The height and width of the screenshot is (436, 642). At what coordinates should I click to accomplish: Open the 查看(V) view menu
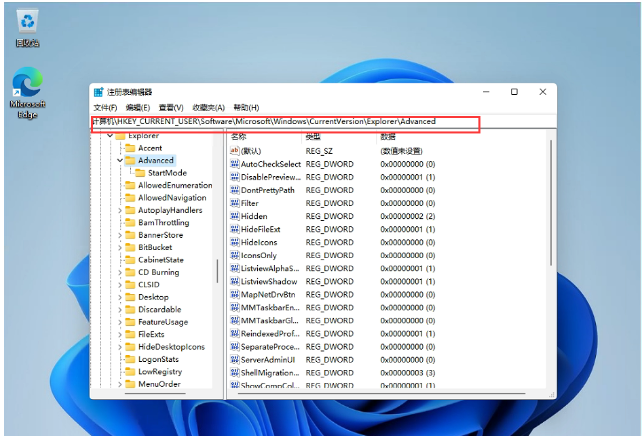tap(171, 107)
